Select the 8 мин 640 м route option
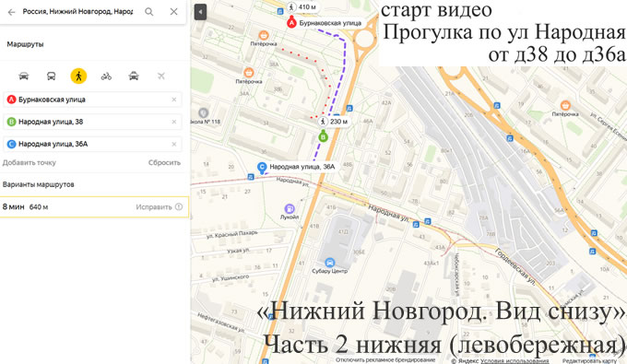 [x=94, y=207]
